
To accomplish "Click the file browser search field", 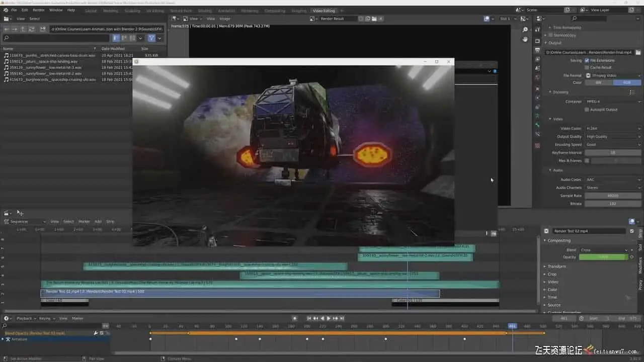I will click(x=56, y=38).
